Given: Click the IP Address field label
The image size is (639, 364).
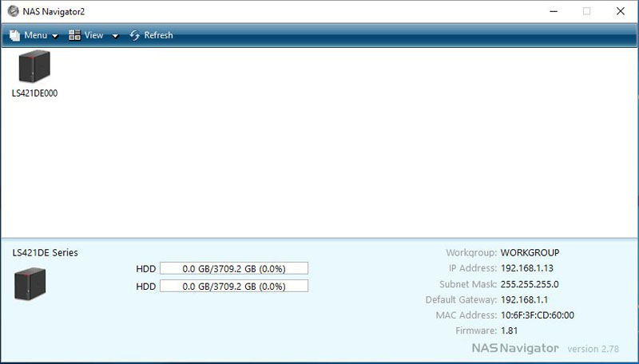Looking at the screenshot, I should tap(473, 268).
